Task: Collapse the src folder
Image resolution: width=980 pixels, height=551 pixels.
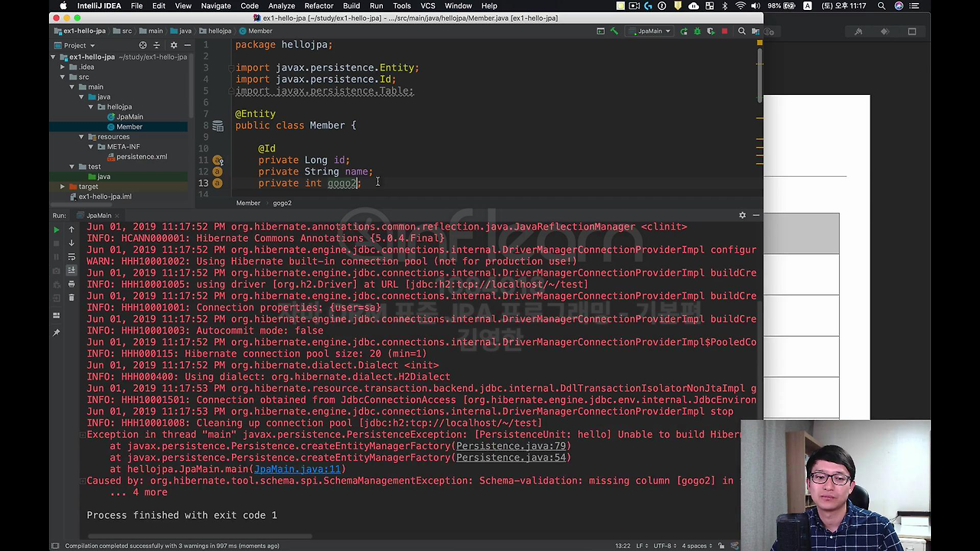Action: tap(63, 77)
